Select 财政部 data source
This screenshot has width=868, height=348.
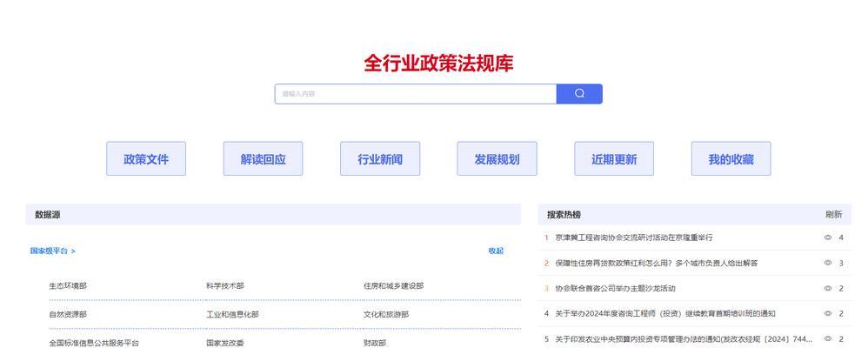375,343
